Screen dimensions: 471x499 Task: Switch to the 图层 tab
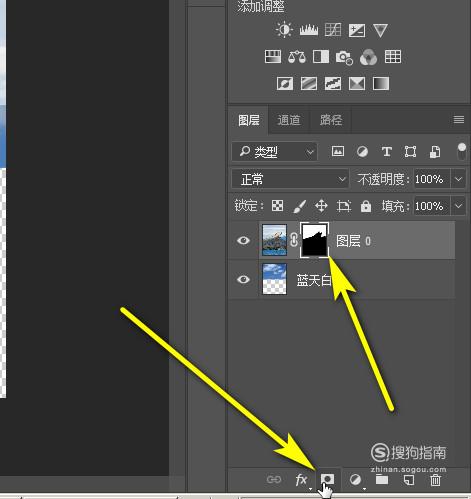click(x=249, y=120)
